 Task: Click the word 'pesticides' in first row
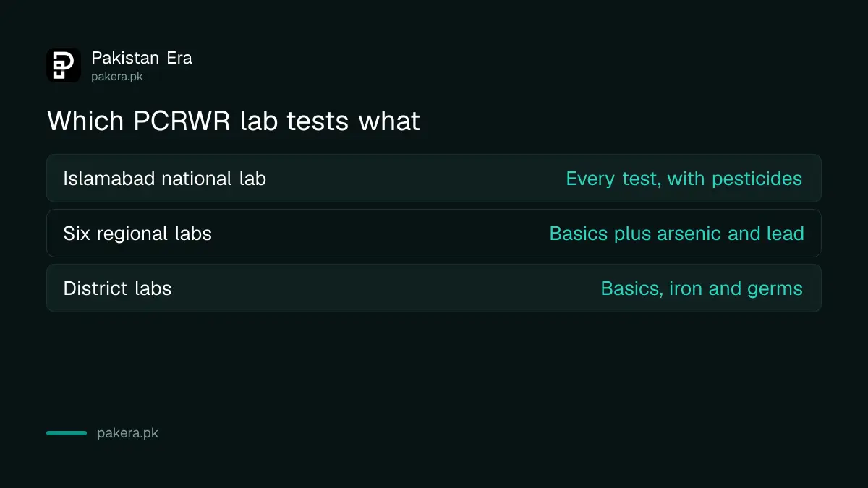pos(757,179)
